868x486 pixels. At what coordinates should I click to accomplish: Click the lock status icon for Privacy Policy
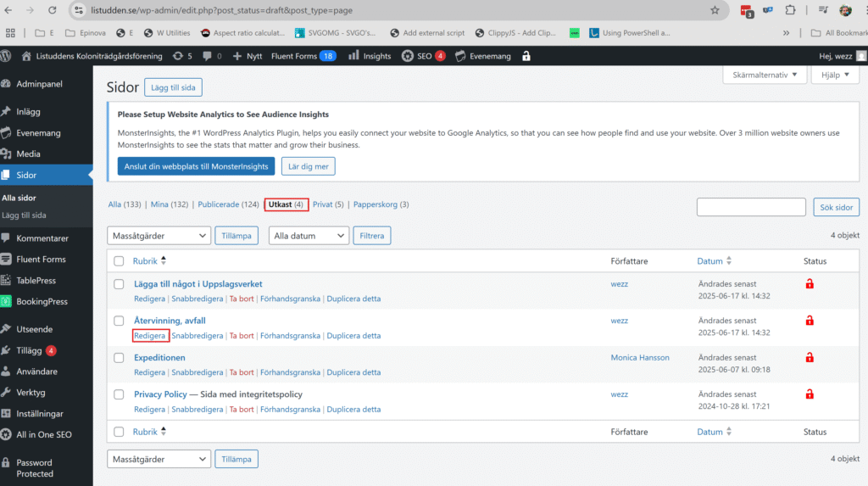(x=810, y=394)
